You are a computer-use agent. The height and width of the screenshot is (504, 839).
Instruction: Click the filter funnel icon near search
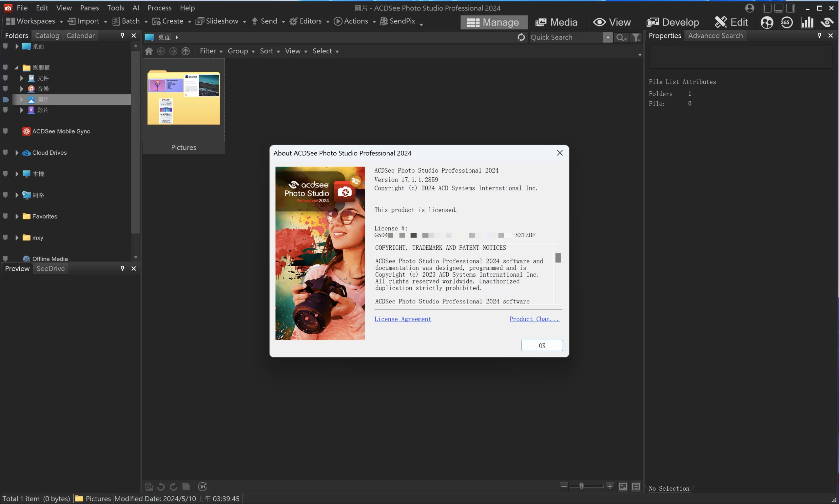point(636,37)
